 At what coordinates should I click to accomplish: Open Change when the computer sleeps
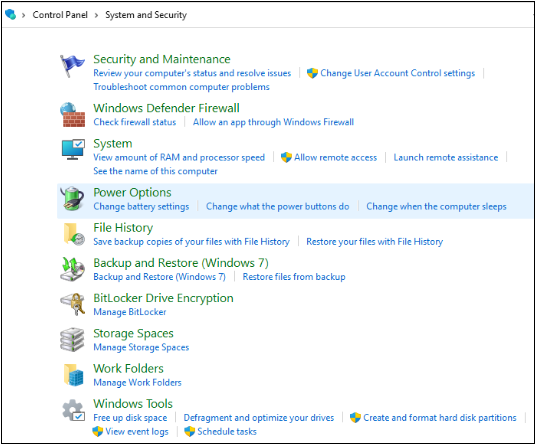(x=437, y=206)
